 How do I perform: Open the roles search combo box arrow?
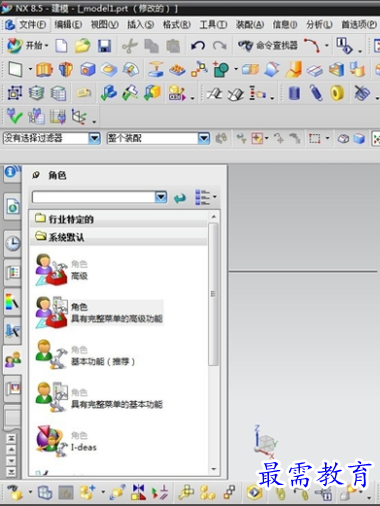pos(161,197)
